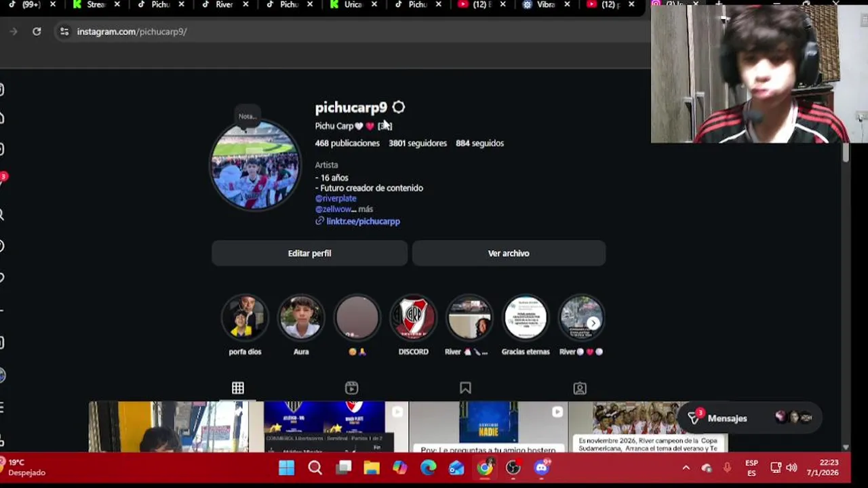
Task: Open the Mail app on taskbar
Action: tap(456, 468)
